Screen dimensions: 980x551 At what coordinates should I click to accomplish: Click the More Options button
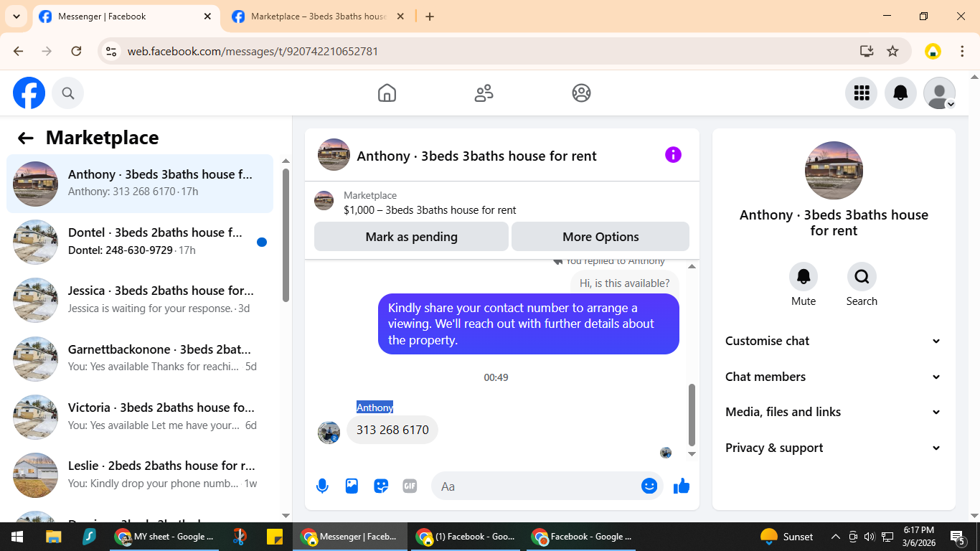pos(600,237)
